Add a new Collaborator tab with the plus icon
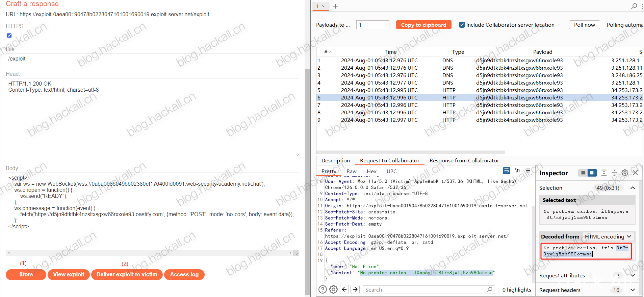This screenshot has width=644, height=297. [x=335, y=6]
